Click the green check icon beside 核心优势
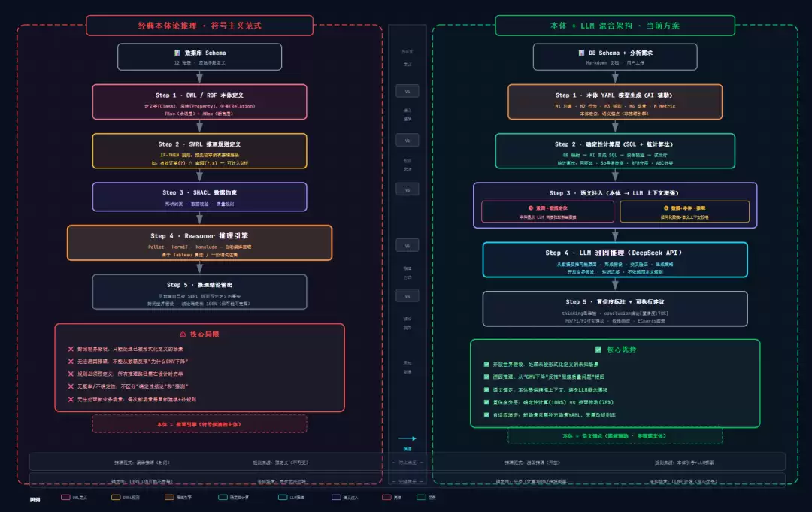 [x=598, y=350]
